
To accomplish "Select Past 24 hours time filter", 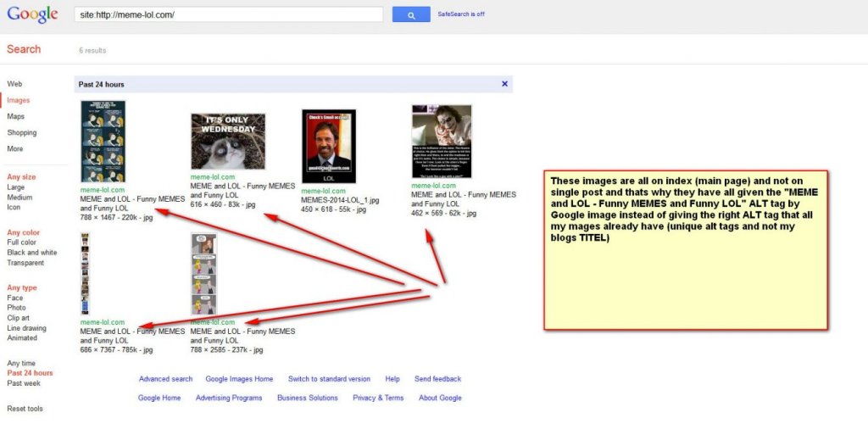I will 30,373.
